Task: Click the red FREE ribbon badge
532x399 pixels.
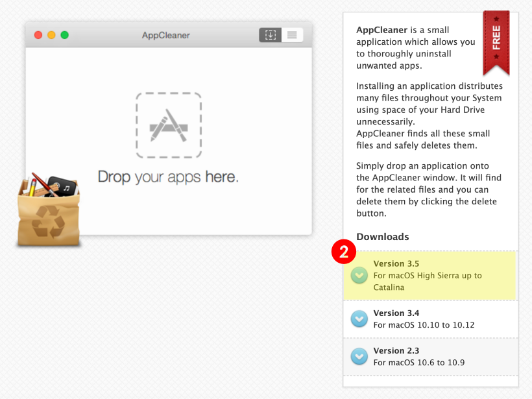Action: [496, 43]
